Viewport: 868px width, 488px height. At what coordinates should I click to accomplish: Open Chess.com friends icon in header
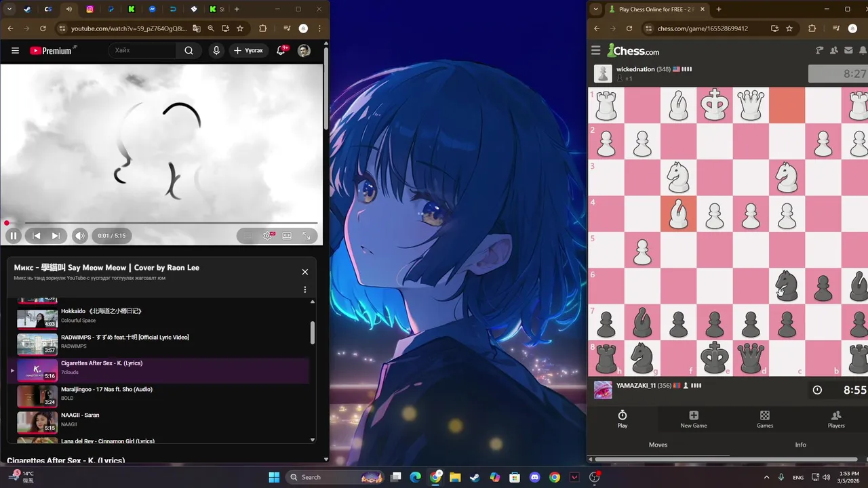coord(834,50)
